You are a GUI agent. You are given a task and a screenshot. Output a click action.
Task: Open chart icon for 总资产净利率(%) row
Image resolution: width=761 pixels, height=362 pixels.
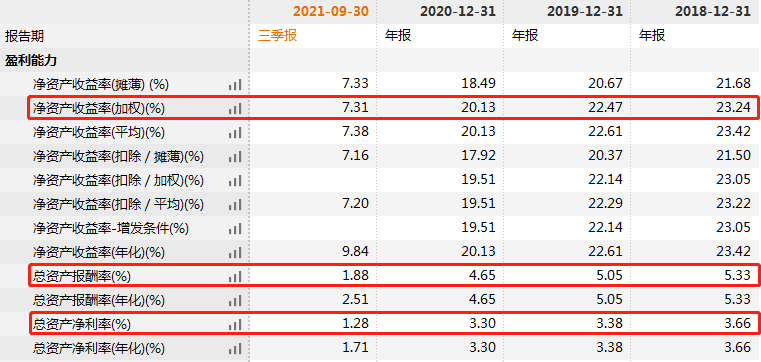coord(235,325)
